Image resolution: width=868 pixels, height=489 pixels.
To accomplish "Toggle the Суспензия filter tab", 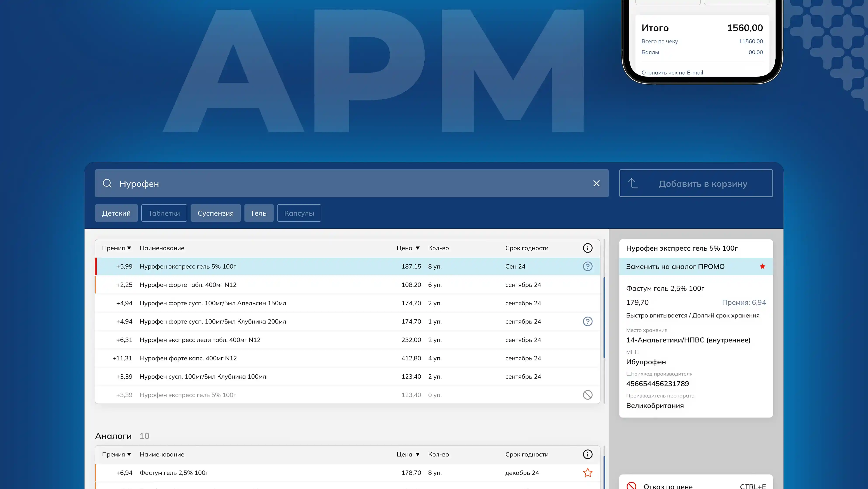I will [216, 213].
